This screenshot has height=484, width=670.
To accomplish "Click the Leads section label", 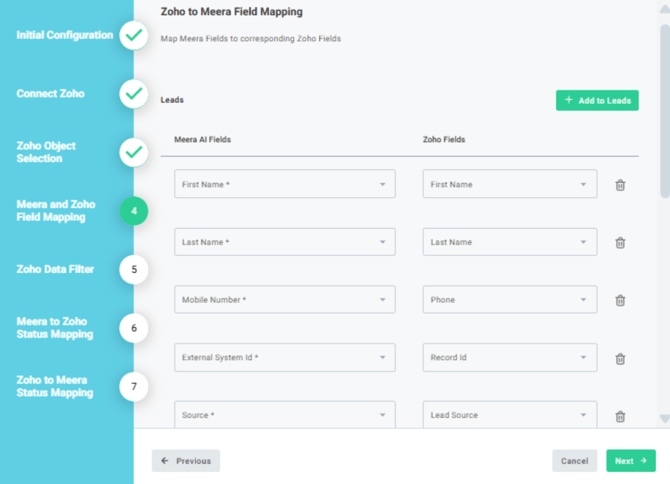I will click(x=172, y=100).
